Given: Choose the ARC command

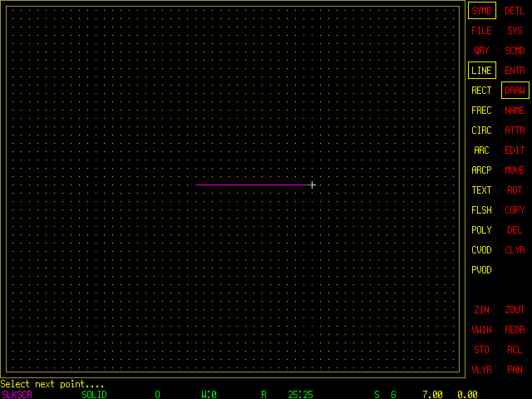Looking at the screenshot, I should coord(481,150).
